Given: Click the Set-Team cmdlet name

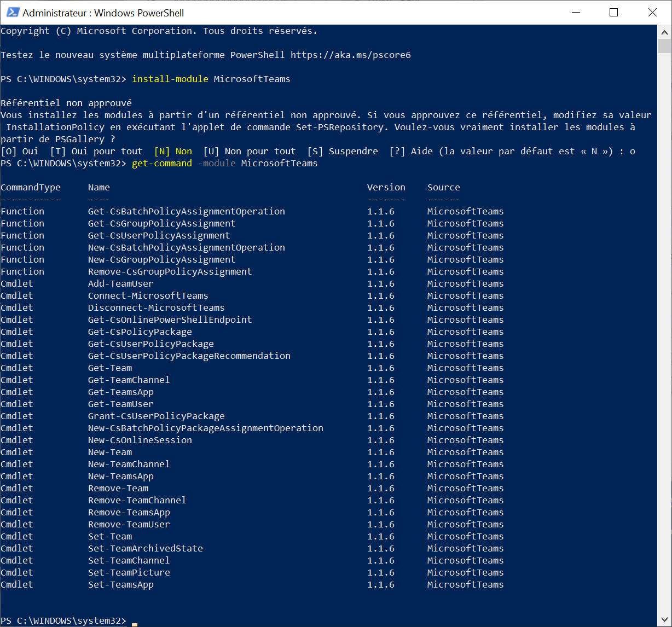Looking at the screenshot, I should coord(110,536).
